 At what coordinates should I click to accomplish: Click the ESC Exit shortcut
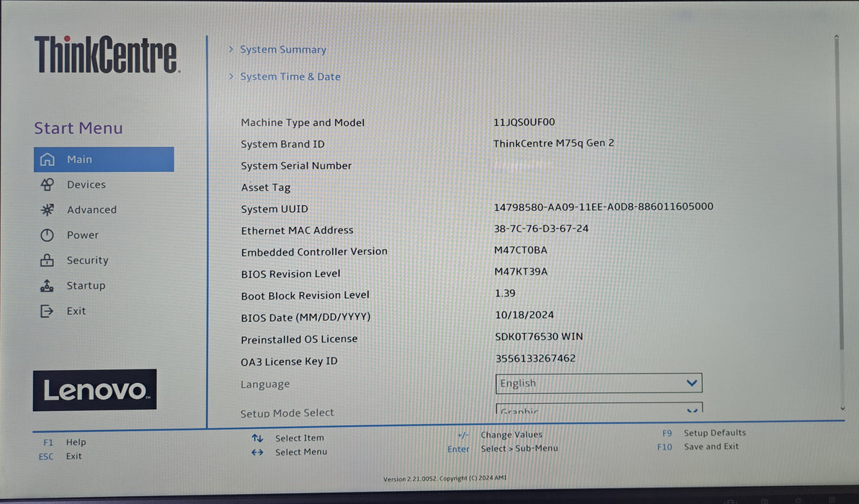(61, 456)
